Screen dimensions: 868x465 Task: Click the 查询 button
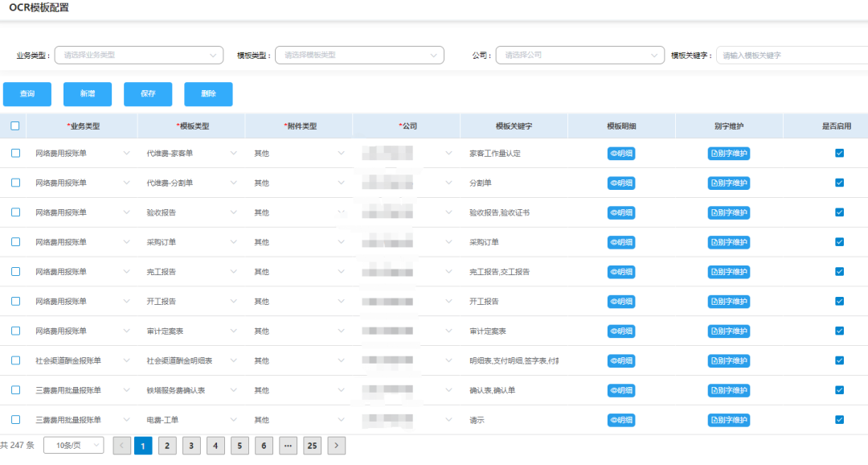pos(27,94)
